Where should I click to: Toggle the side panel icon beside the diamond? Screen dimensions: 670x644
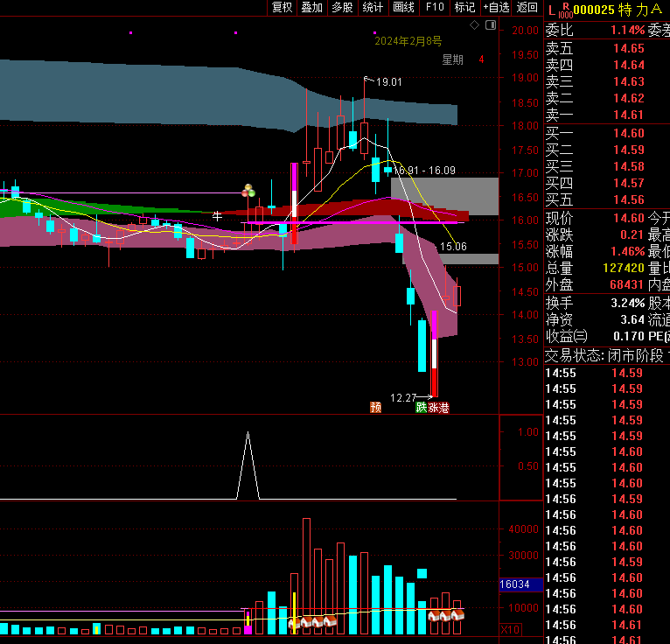pos(491,25)
